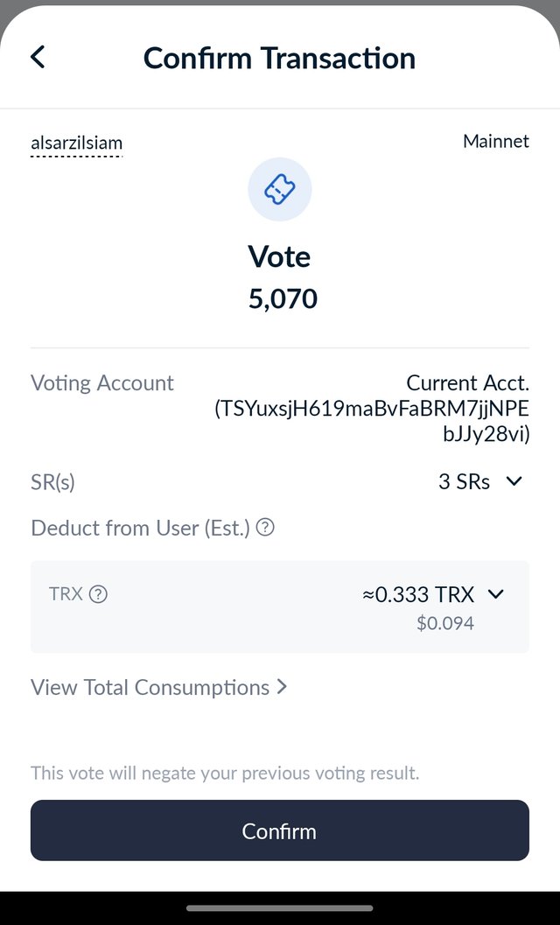Tap the previous voting result notice
This screenshot has height=925, width=560.
point(225,773)
